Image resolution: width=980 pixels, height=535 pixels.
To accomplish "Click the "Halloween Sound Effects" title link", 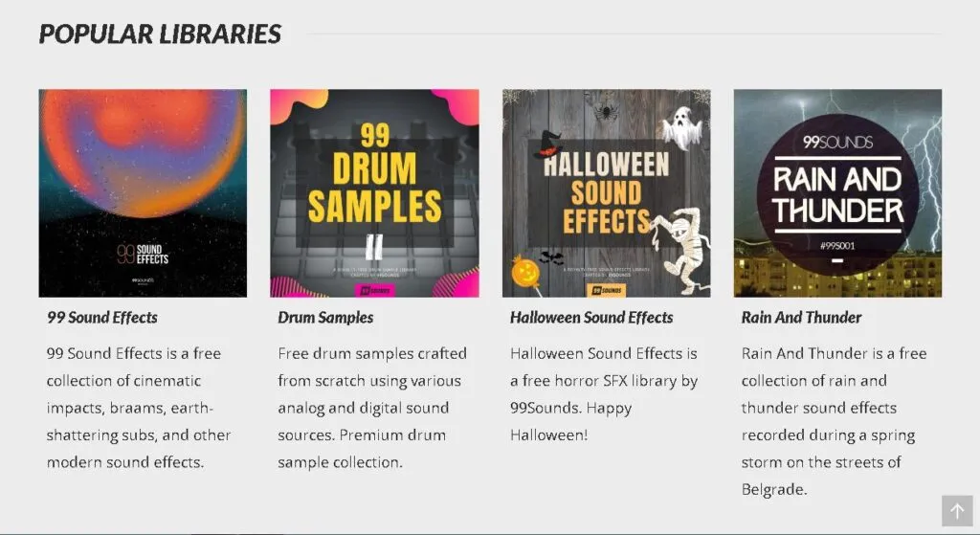I will [591, 318].
